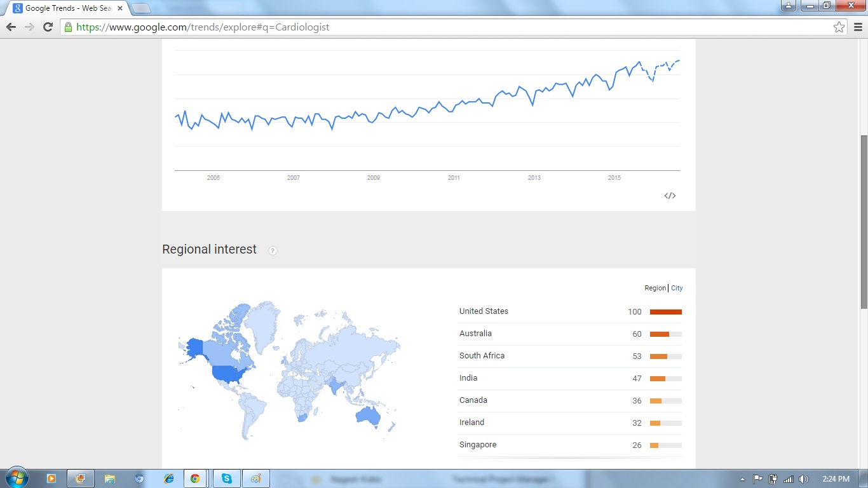Click the browser forward arrow
Screen dimensions: 868x488
29,27
